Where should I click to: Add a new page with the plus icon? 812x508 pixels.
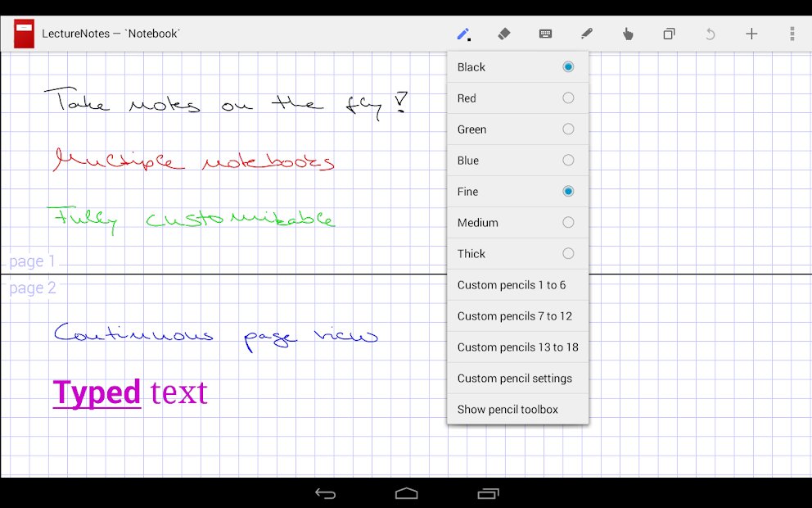pos(751,34)
